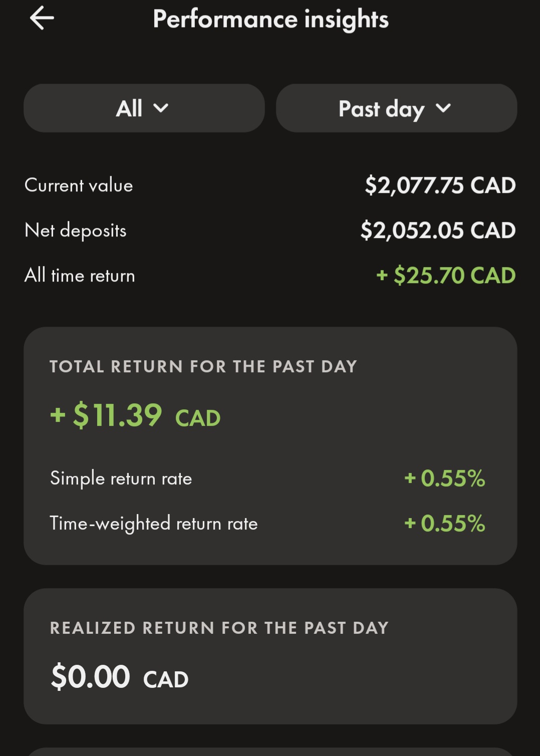
Task: Select the Net deposits label
Action: [75, 230]
